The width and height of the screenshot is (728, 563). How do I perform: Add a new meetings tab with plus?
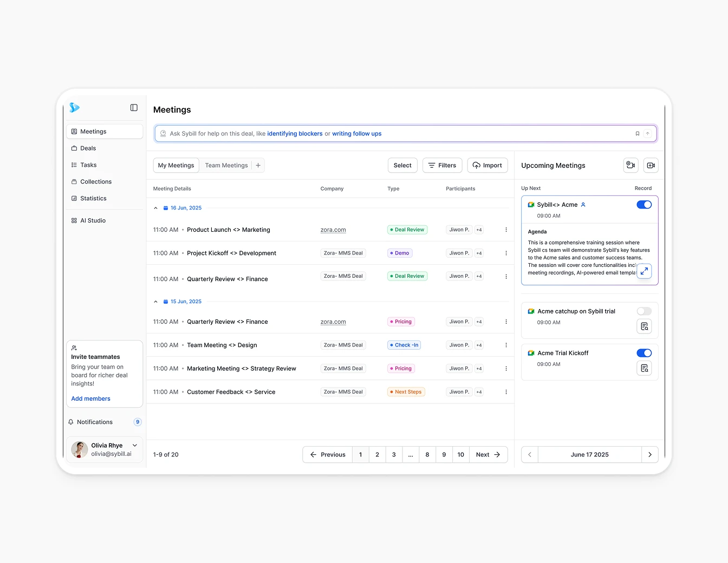coord(258,166)
